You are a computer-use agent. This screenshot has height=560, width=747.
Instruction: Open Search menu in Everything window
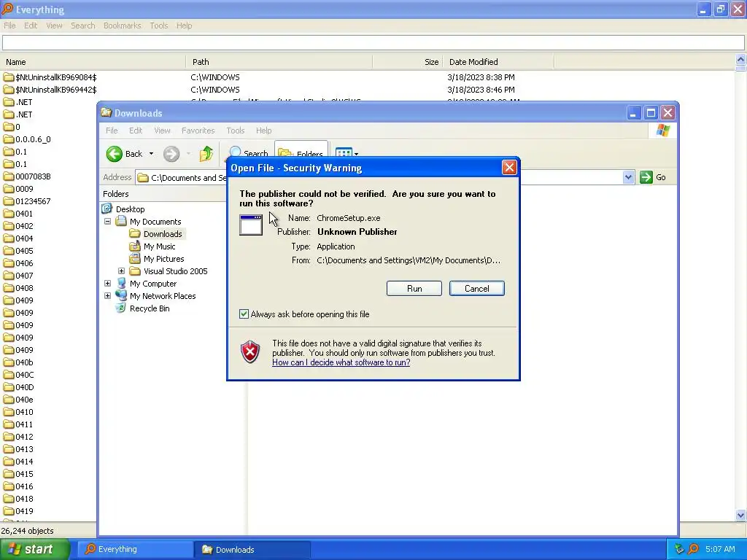click(83, 26)
